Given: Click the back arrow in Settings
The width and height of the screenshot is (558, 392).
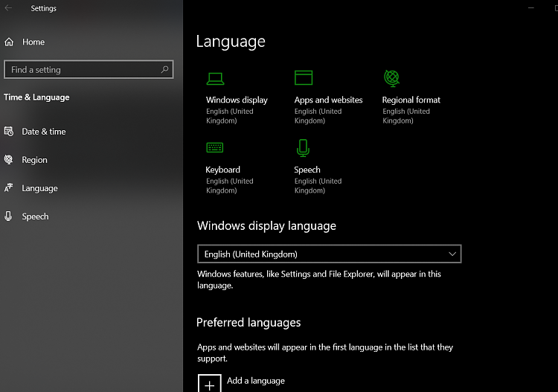Looking at the screenshot, I should 8,8.
